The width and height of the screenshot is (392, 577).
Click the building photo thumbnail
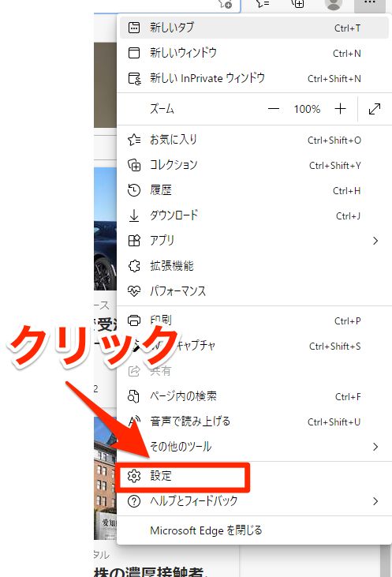[x=105, y=478]
